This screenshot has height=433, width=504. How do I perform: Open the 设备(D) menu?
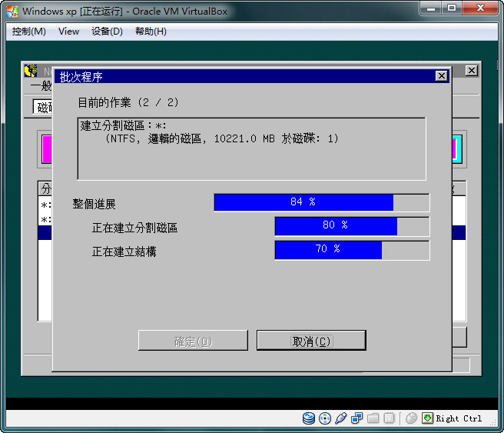tap(107, 32)
